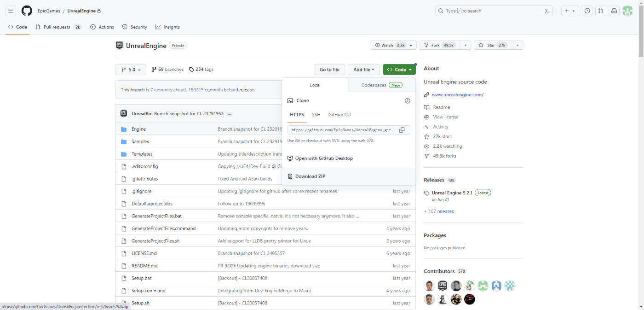The image size is (644, 310).
Task: Open the command palette icon
Action: [x=547, y=11]
